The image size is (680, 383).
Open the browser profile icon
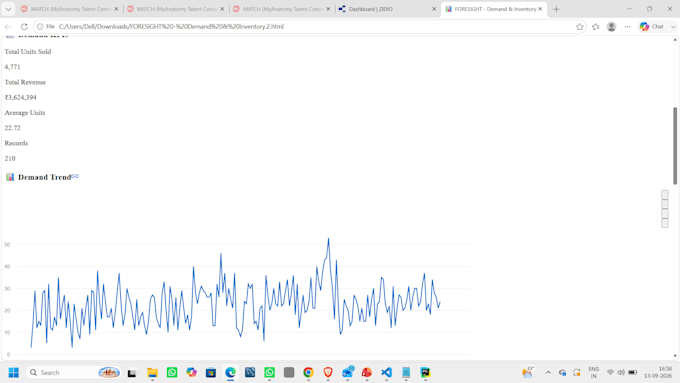(611, 26)
